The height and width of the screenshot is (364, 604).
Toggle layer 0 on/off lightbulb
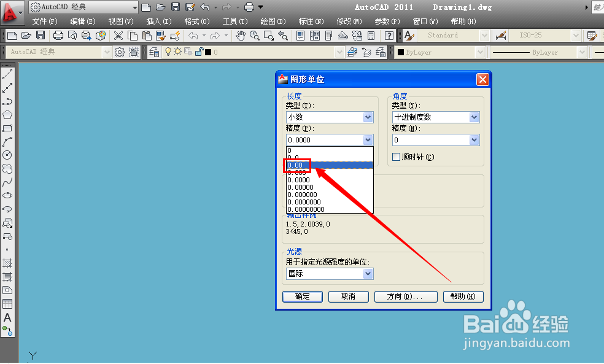[x=168, y=52]
